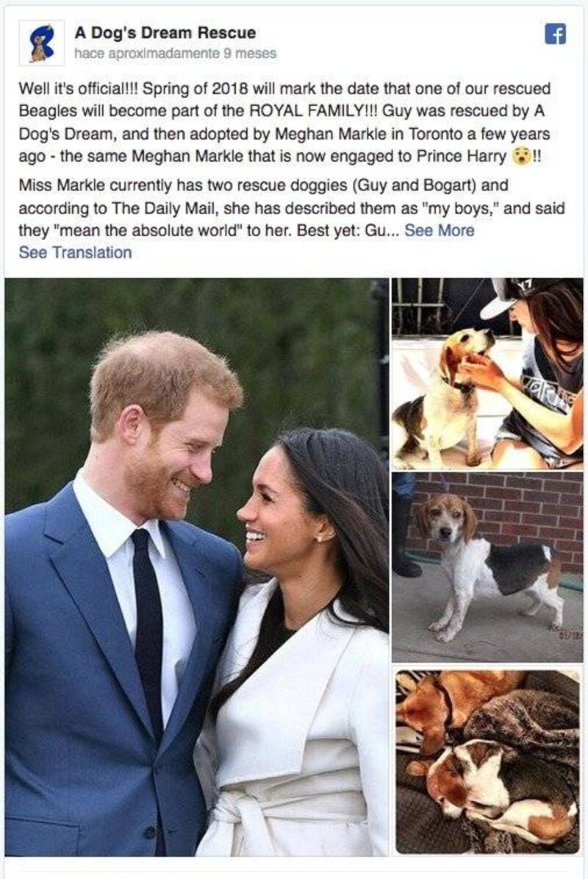Viewport: 588px width, 879px height.
Task: Click See Translation link
Action: click(75, 252)
